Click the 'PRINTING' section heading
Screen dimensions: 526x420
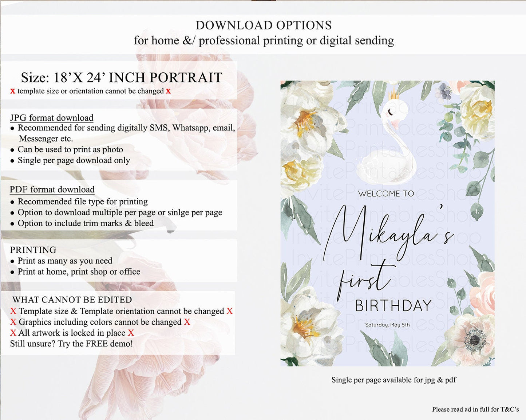coord(33,250)
